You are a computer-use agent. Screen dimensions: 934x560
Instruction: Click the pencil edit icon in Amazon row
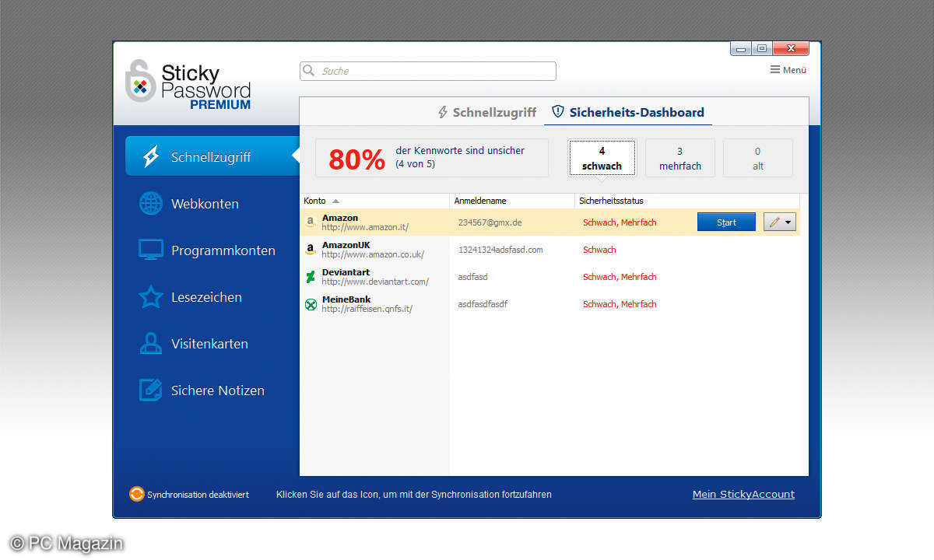coord(774,222)
